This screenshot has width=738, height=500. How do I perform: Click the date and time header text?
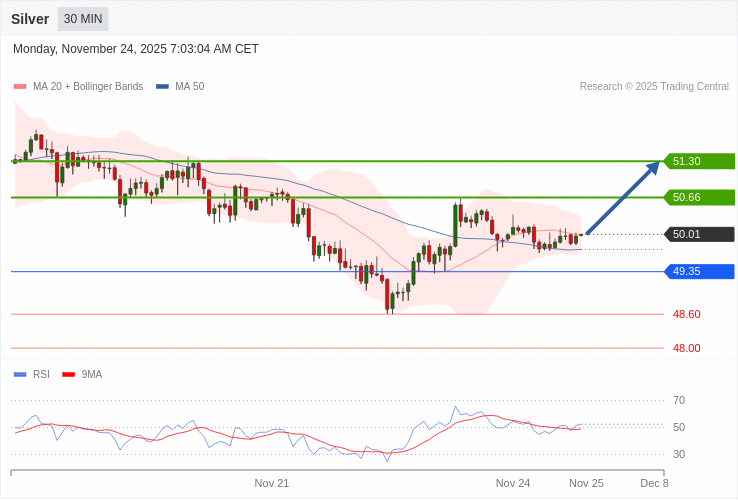(136, 49)
